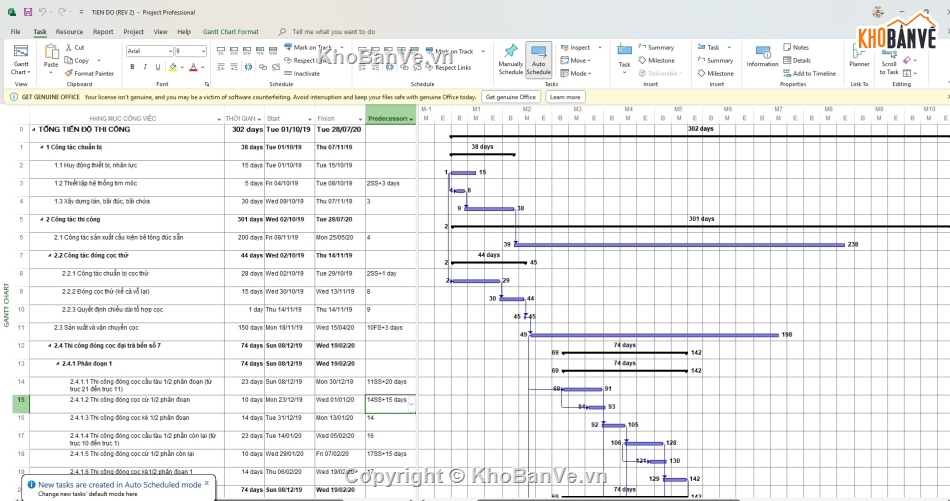The image size is (950, 501).
Task: Insert a Milestone from first Insert group
Action: 656,61
